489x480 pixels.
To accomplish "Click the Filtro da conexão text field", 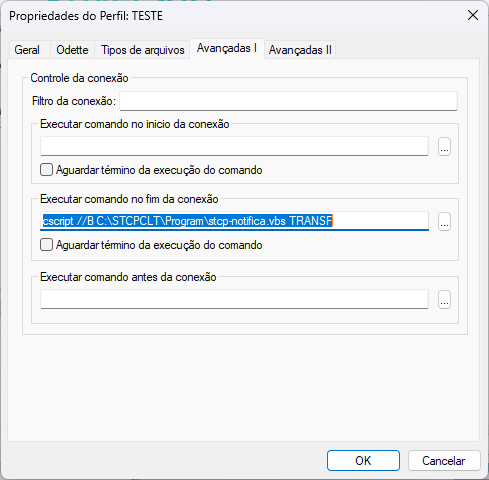I will pos(288,101).
